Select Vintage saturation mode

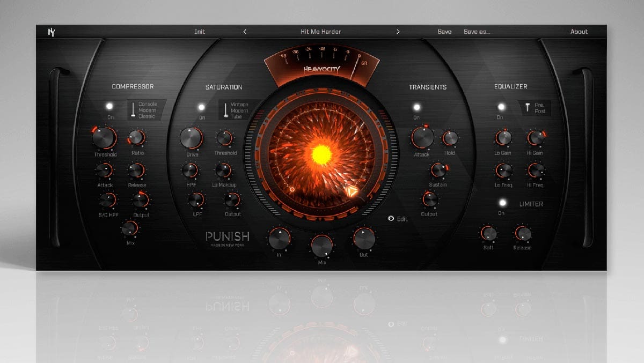pyautogui.click(x=239, y=105)
